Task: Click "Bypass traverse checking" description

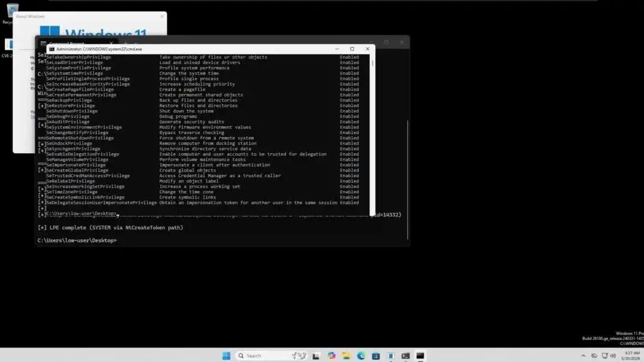Action: (x=192, y=133)
